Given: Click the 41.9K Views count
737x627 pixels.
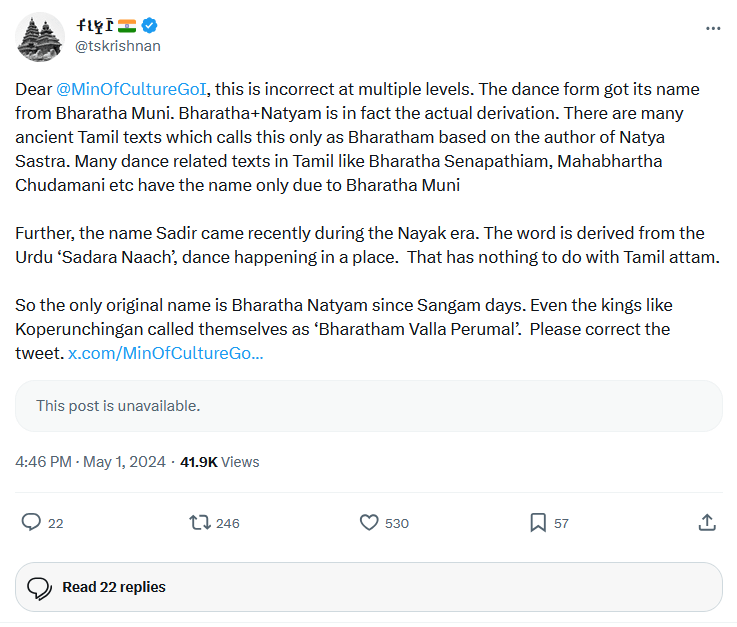Looking at the screenshot, I should point(219,462).
